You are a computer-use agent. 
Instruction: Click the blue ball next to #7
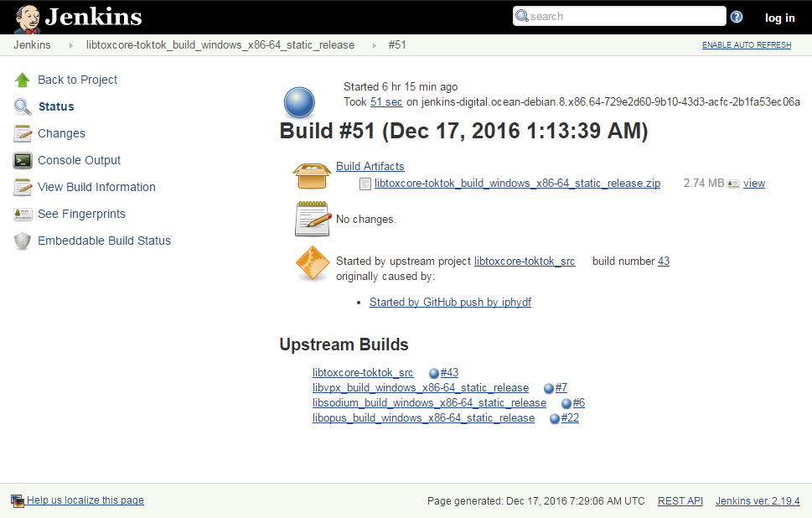coord(549,388)
